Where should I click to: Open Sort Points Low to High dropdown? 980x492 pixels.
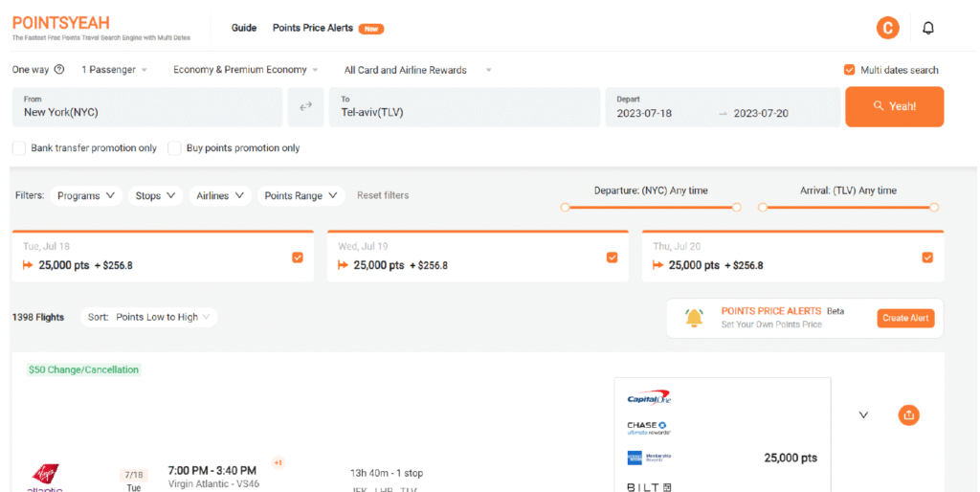click(148, 317)
